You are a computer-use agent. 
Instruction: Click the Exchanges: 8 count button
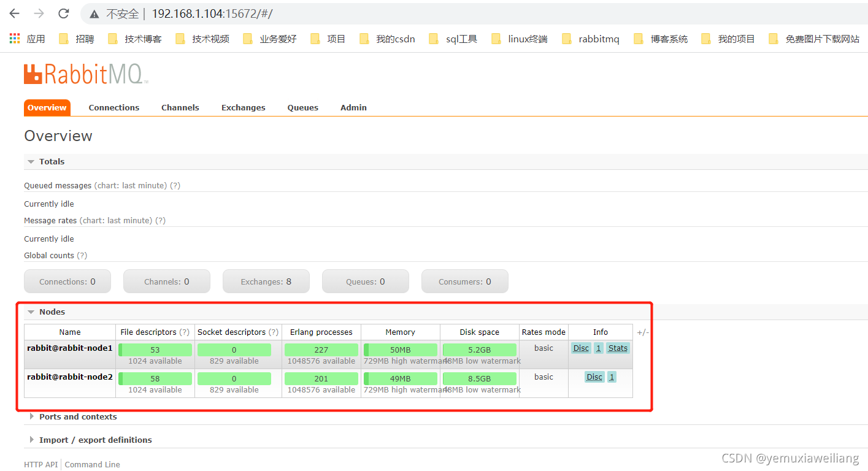coord(266,281)
